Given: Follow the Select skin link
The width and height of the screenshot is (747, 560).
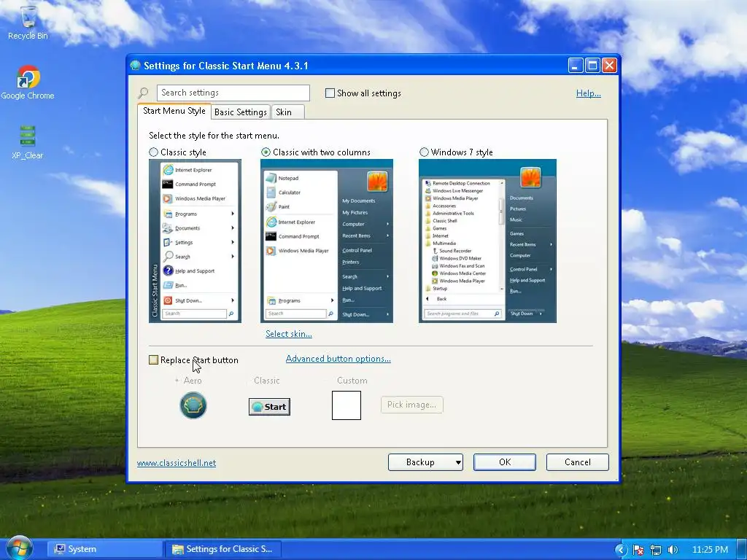Looking at the screenshot, I should click(x=289, y=334).
